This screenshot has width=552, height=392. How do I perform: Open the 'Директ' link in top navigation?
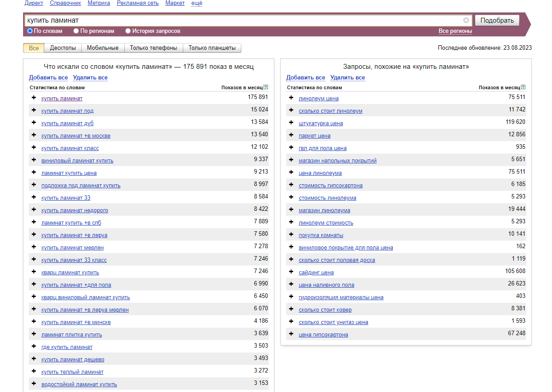(x=34, y=3)
